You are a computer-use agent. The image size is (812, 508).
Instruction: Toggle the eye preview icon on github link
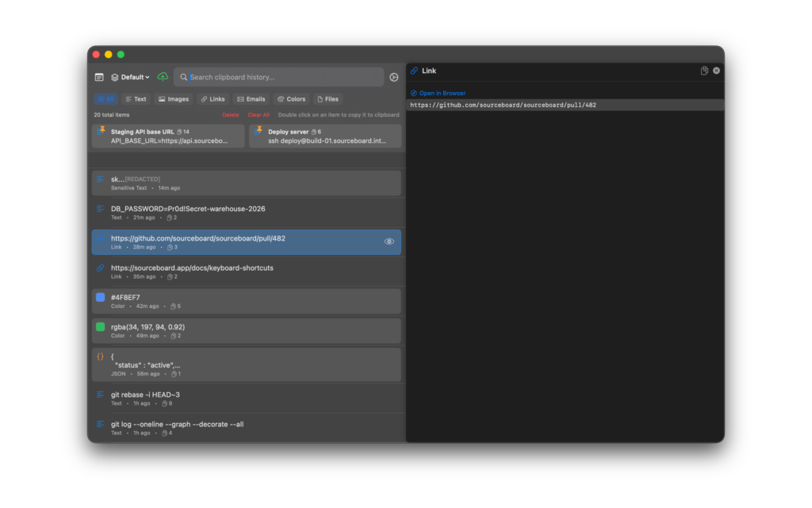click(x=389, y=241)
